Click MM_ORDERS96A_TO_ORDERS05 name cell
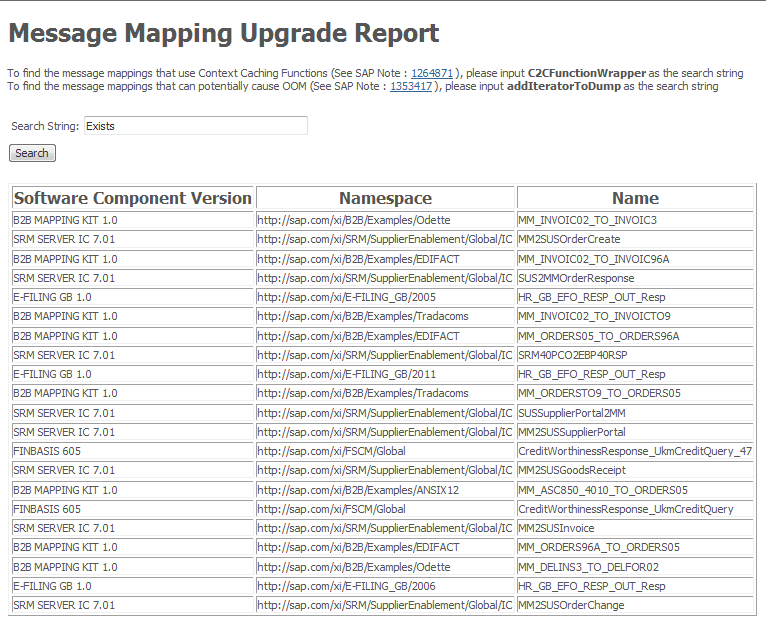Screen dimensions: 766x627 pyautogui.click(x=635, y=547)
